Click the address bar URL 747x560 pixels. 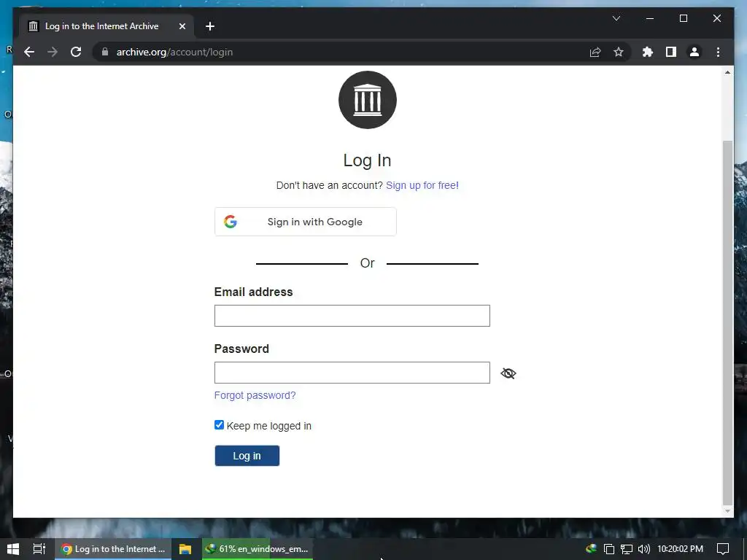point(174,52)
